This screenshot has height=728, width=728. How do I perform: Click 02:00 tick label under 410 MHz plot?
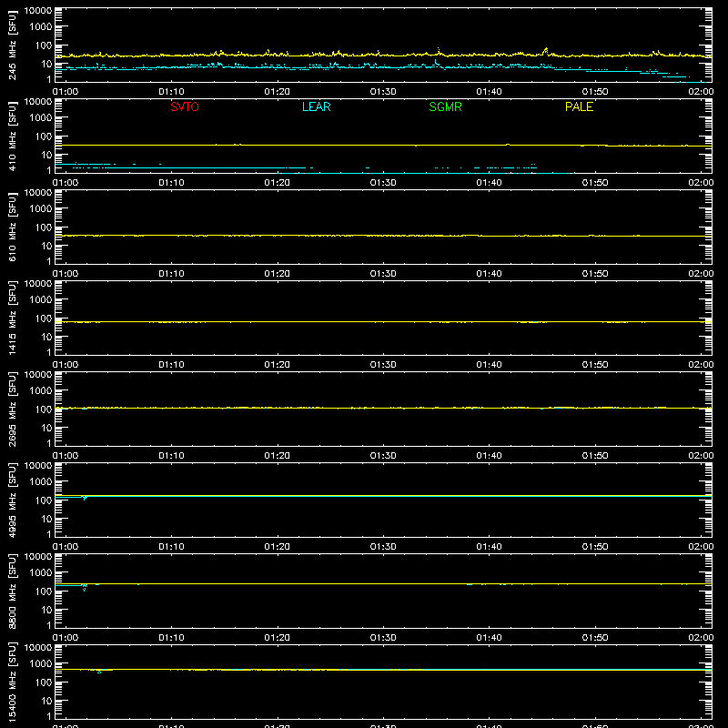(701, 183)
